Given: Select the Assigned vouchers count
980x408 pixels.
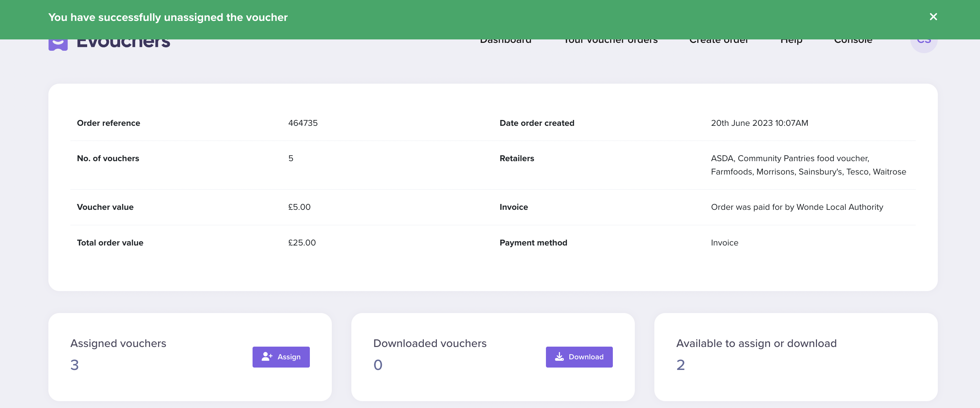Looking at the screenshot, I should click(74, 365).
